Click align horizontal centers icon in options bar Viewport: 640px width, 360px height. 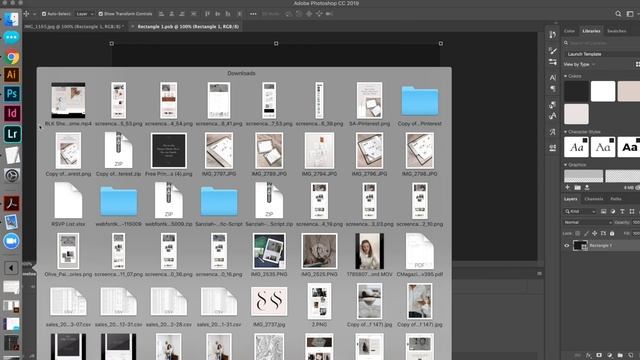tap(171, 14)
